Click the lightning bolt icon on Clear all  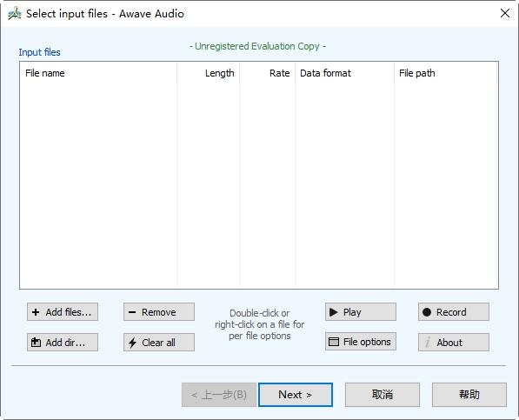pos(132,343)
